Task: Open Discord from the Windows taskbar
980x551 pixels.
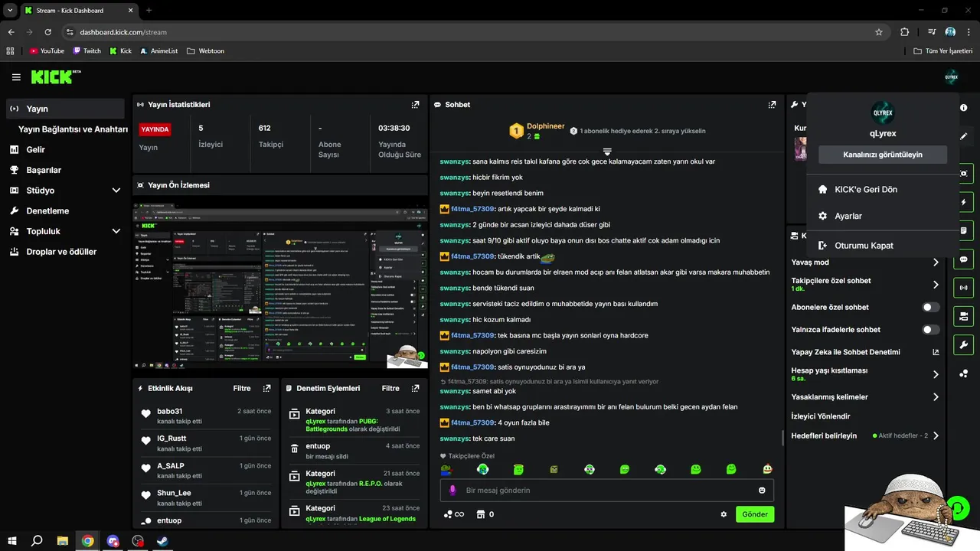Action: [x=113, y=540]
